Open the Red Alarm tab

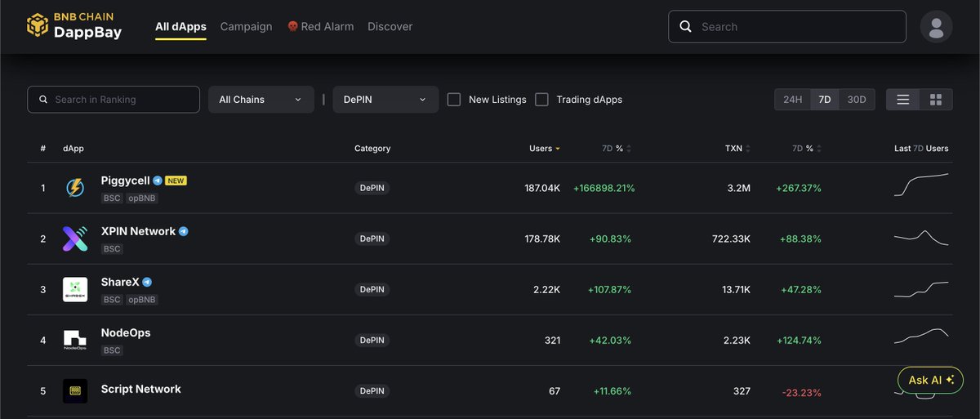320,27
